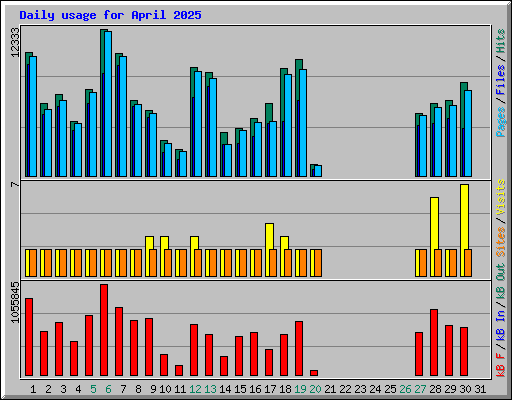
Task: Select the orange sites bar for day 27
Action: (423, 263)
